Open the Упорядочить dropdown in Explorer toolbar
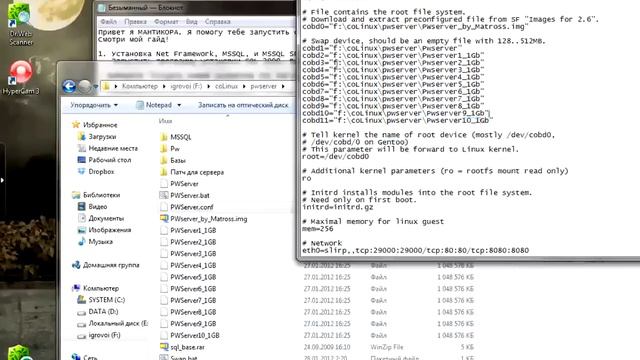Viewport: 640px width, 360px height. (94, 105)
